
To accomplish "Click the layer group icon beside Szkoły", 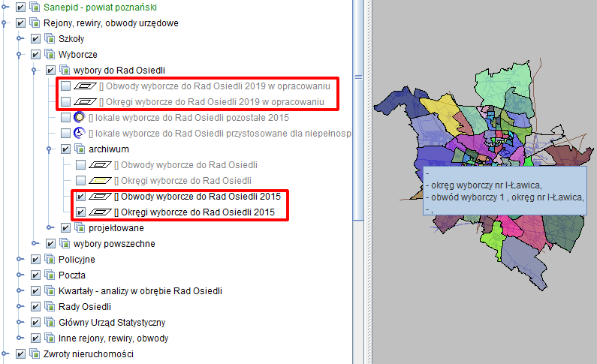I will point(50,38).
